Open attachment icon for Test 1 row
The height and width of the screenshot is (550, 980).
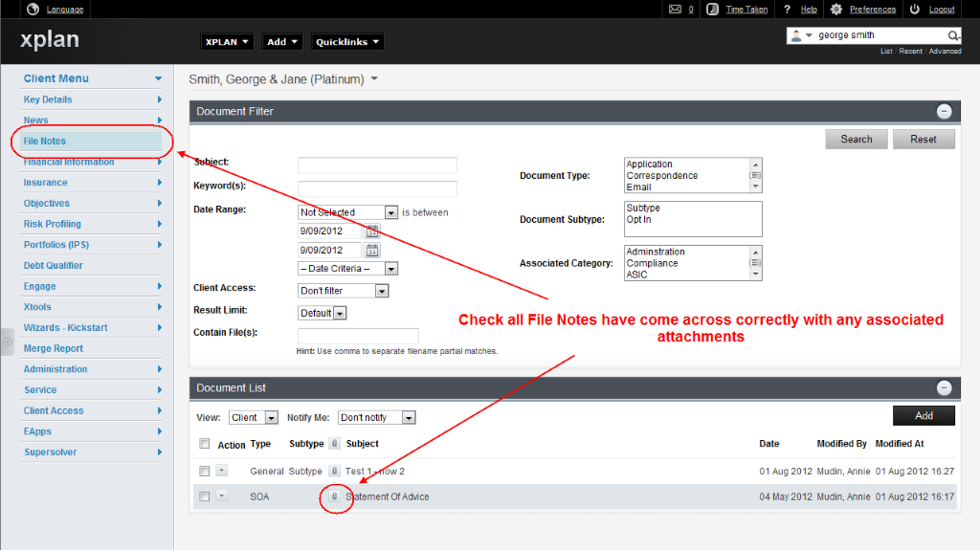click(335, 472)
